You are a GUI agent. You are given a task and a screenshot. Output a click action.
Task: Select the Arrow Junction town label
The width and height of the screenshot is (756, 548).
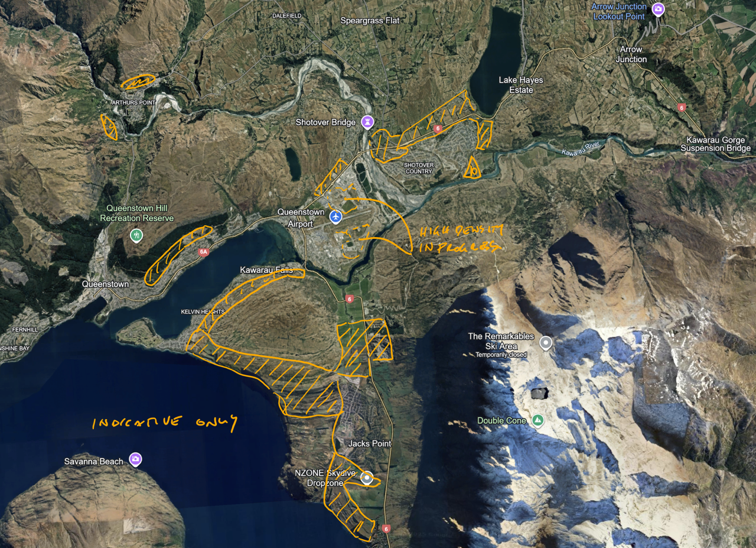pos(631,54)
